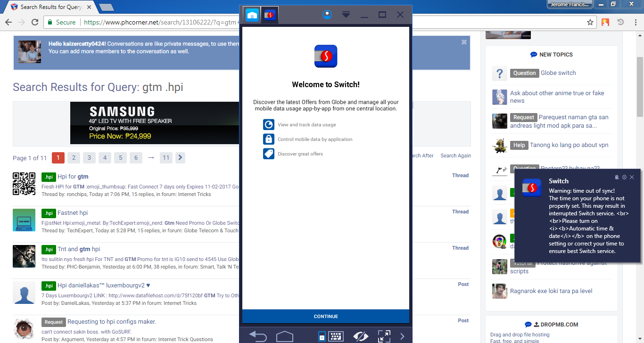Reload the phcorner page
644x343 pixels.
[35, 22]
